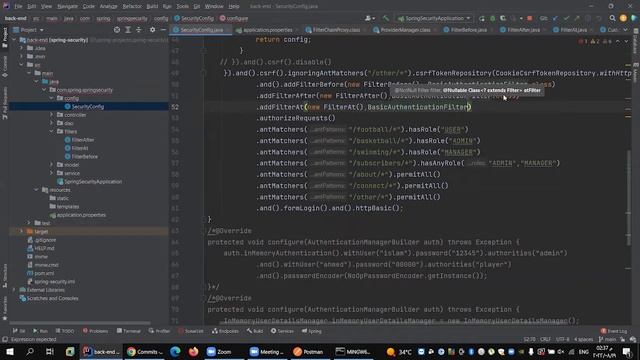Select FilterAfter class in project tree
640x360 pixels.
tap(82, 140)
